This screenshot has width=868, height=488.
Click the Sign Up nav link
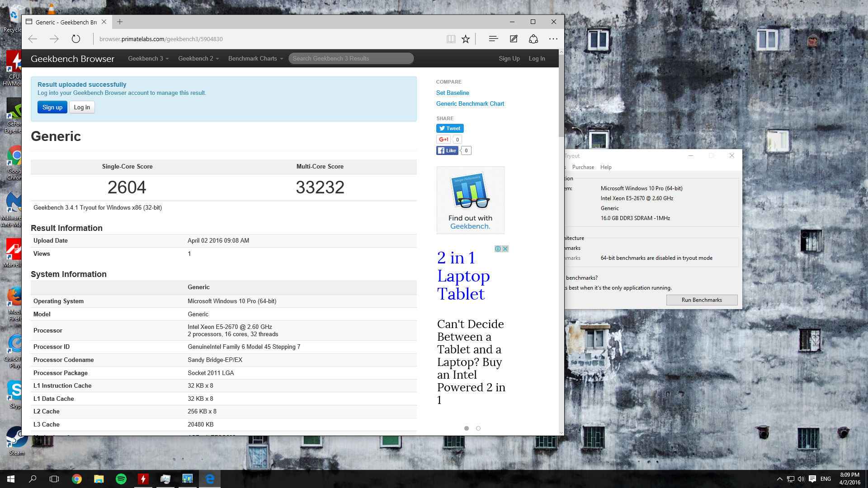tap(509, 58)
